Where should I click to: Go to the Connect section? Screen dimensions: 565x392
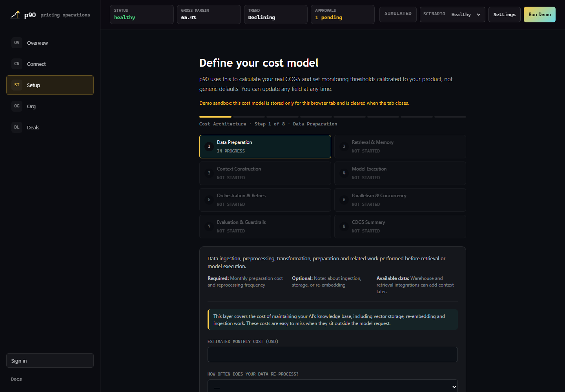pos(50,64)
